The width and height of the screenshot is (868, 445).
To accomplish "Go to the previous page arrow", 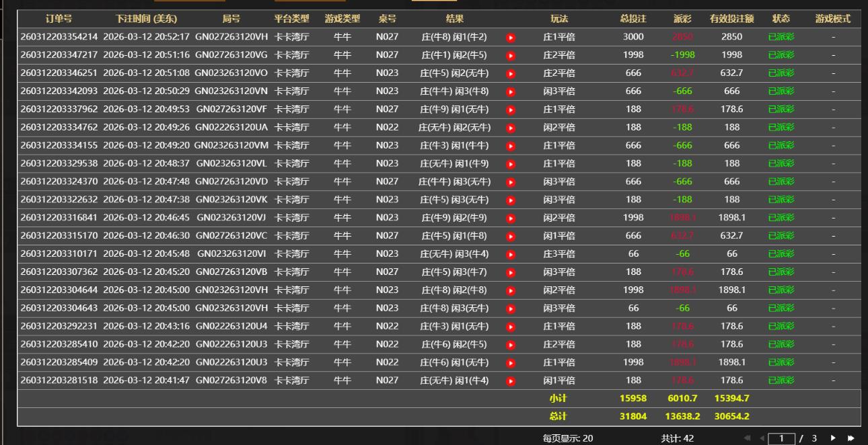I will pyautogui.click(x=762, y=438).
